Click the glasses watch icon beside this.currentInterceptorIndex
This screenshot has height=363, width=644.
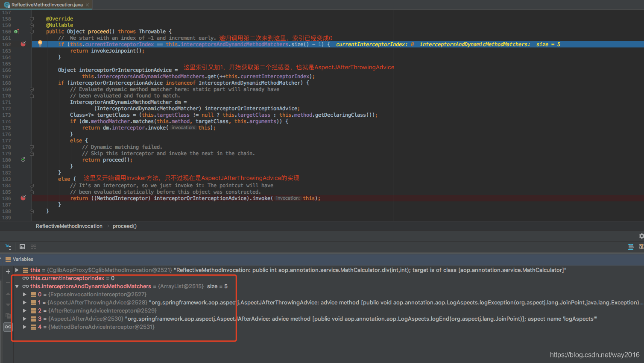tap(26, 278)
